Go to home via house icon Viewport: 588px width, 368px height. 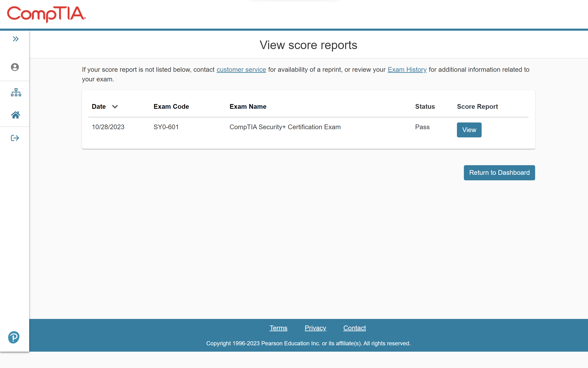click(x=16, y=115)
